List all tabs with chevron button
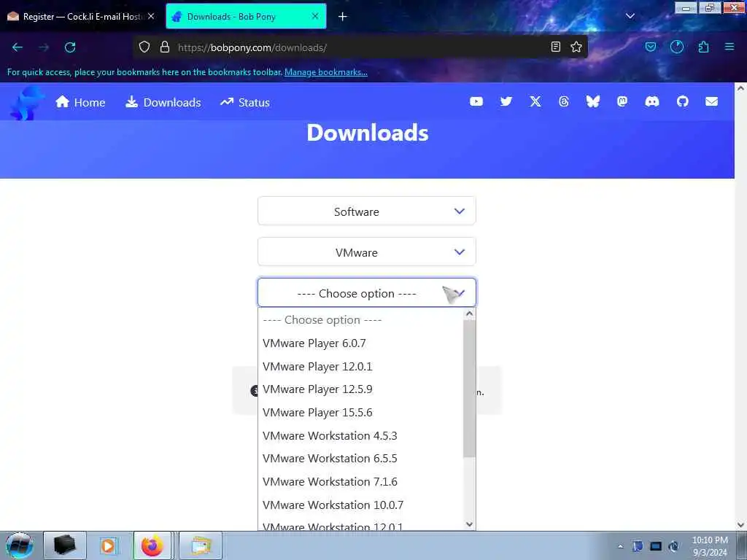This screenshot has width=747, height=560. pyautogui.click(x=630, y=16)
